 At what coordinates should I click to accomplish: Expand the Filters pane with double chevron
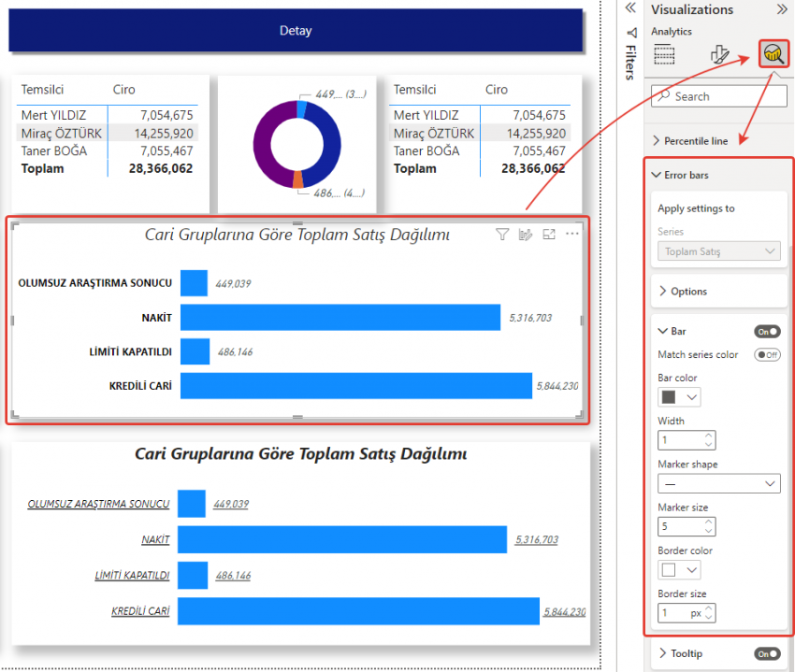pyautogui.click(x=630, y=7)
